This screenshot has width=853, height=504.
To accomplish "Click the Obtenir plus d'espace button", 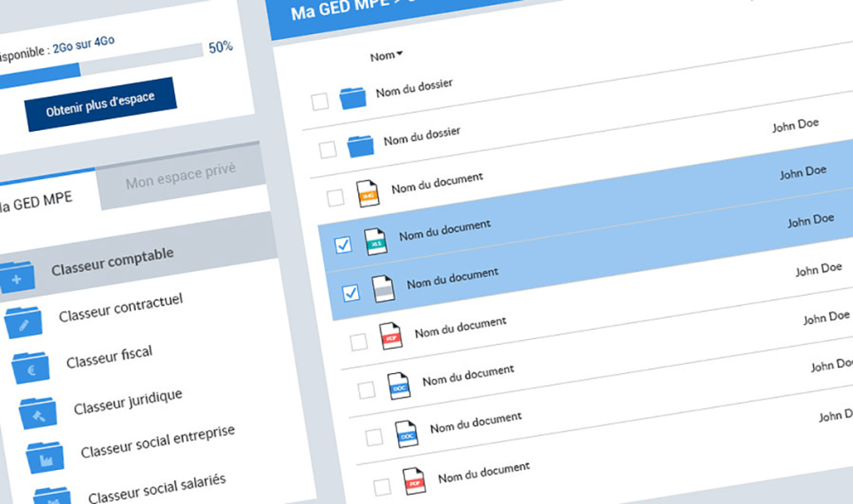I will pyautogui.click(x=101, y=104).
